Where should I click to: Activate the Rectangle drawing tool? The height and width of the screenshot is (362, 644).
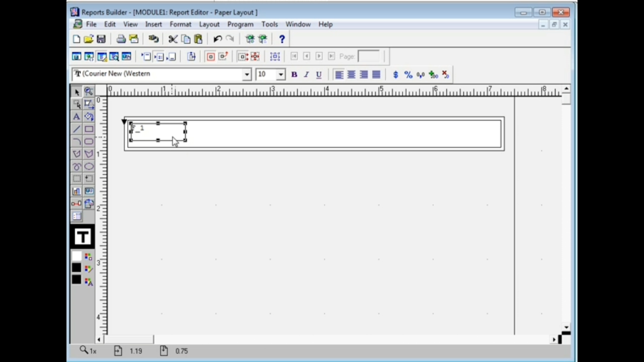[x=89, y=129]
